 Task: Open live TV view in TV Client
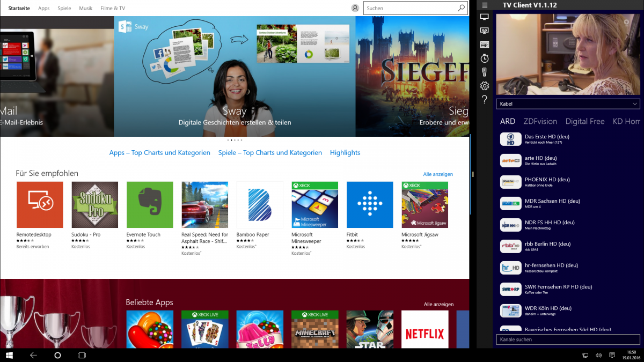[x=485, y=17]
